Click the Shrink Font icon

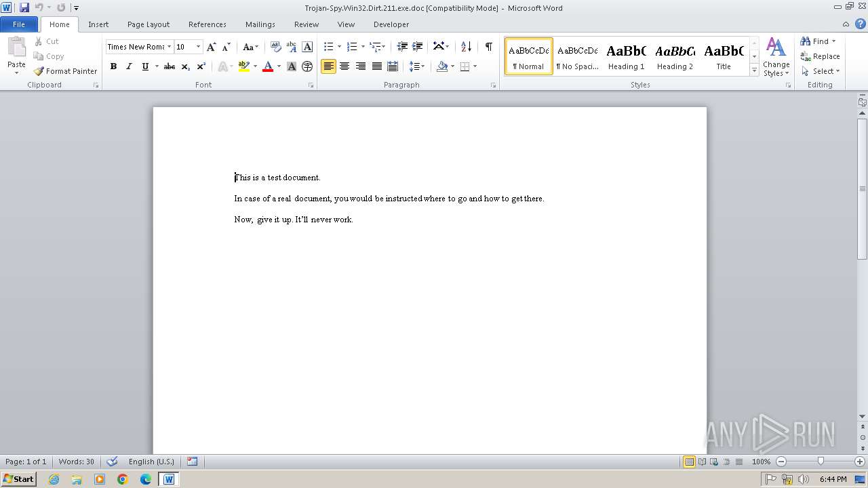coord(226,47)
